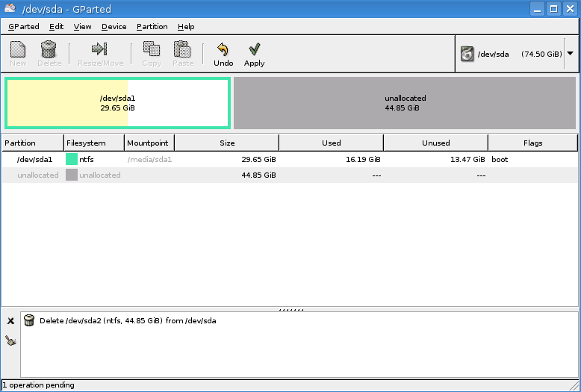The image size is (581, 392).
Task: Open the Edit menu
Action: (56, 27)
